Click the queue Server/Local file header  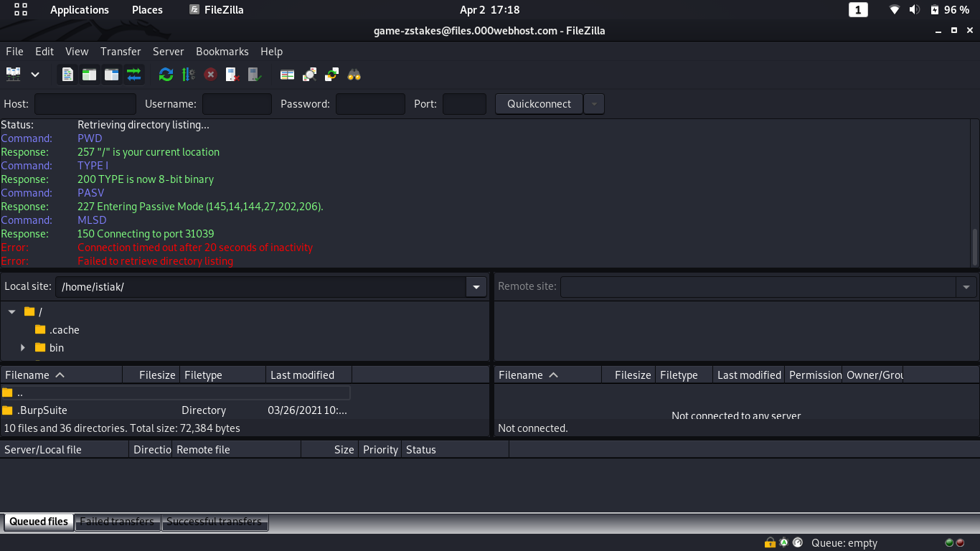click(x=65, y=450)
